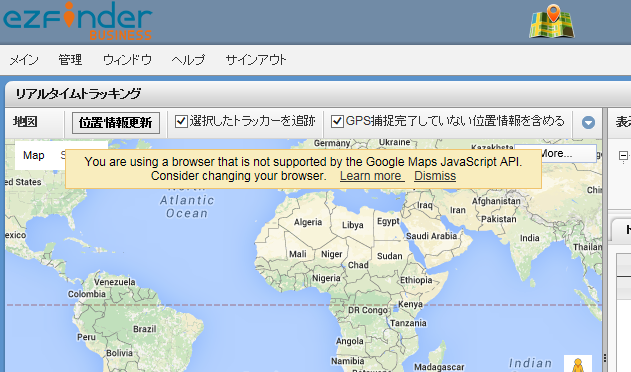Click the ezfinder Business logo
631x372 pixels.
click(78, 21)
